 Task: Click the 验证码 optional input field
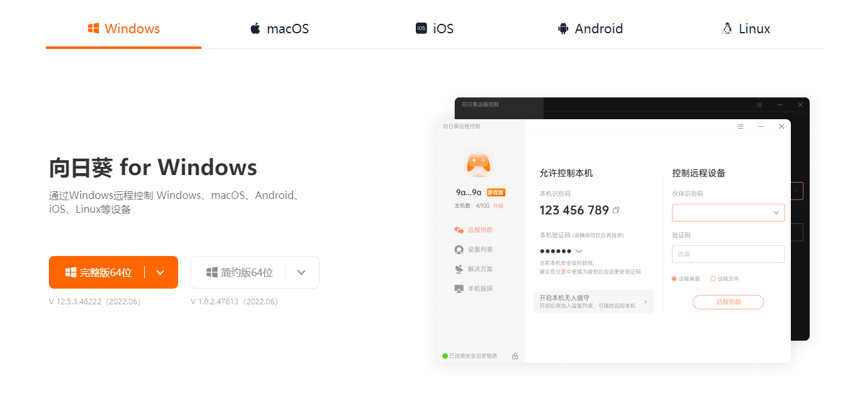[728, 254]
